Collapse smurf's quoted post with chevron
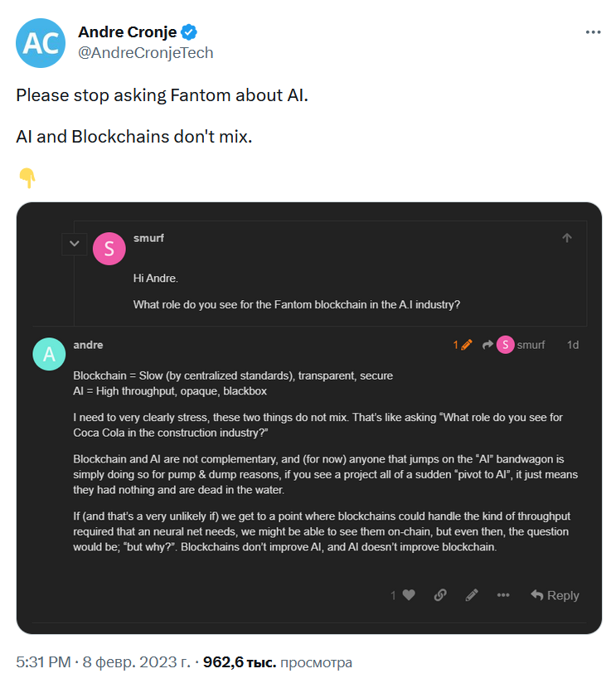Viewport: 616px width, 688px height. coord(74,244)
